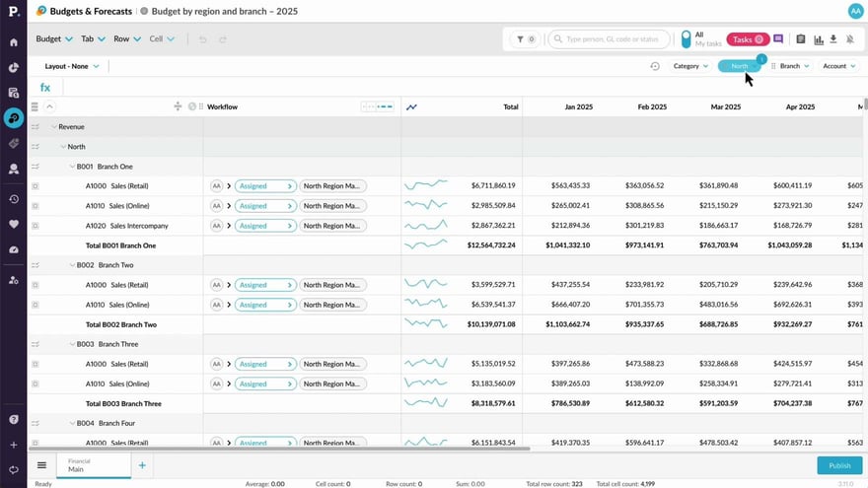Open the Home icon in sidebar

coord(14,42)
